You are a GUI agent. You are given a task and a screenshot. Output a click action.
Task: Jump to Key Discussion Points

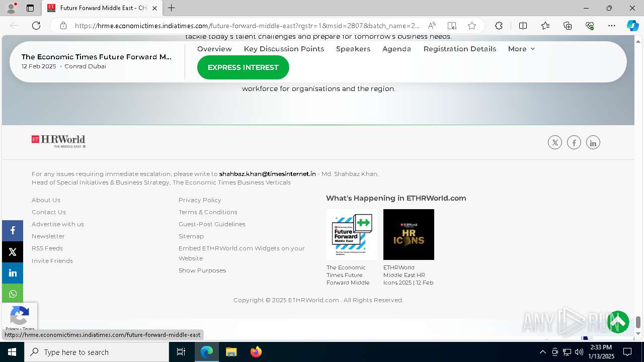284,49
